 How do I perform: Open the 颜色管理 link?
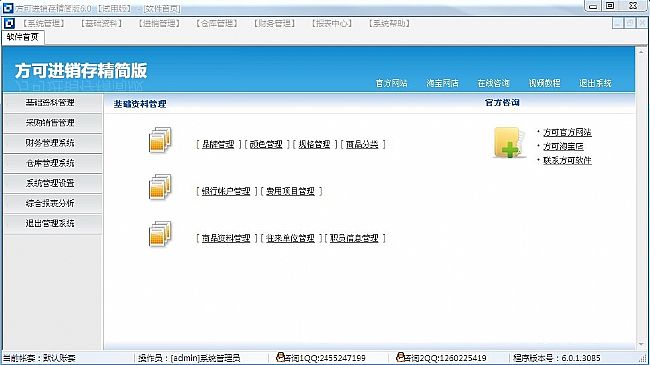coord(266,144)
